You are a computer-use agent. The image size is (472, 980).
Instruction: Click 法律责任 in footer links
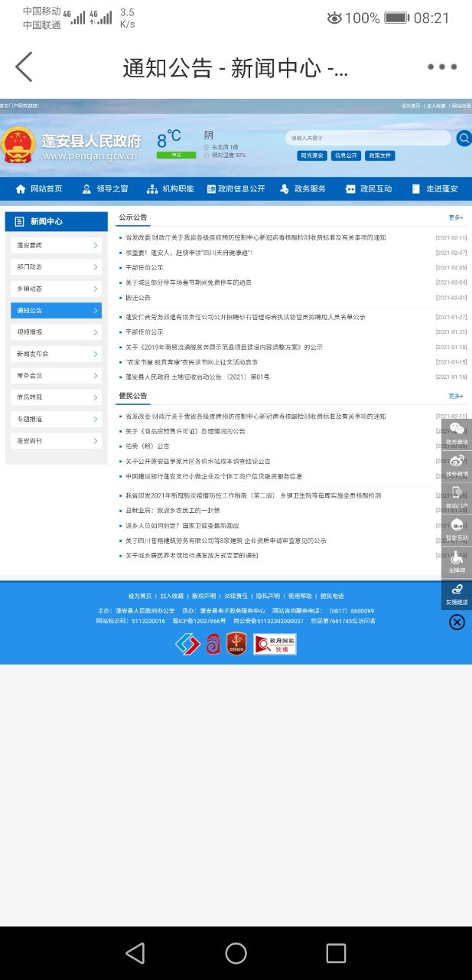pos(236,596)
